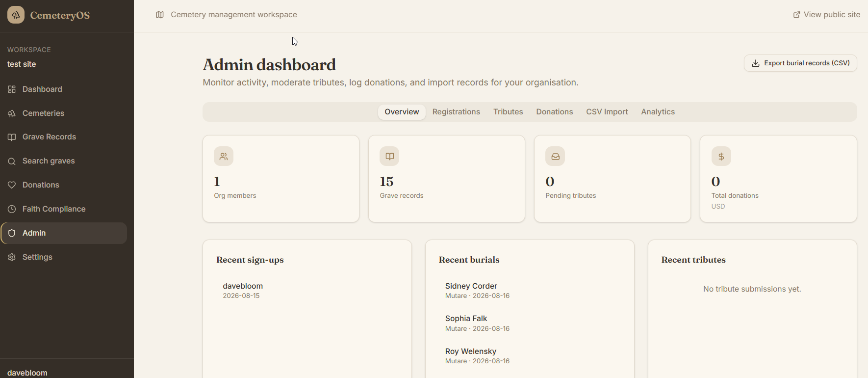Click the Recent burials heading
Viewport: 868px width, 378px height.
click(469, 260)
